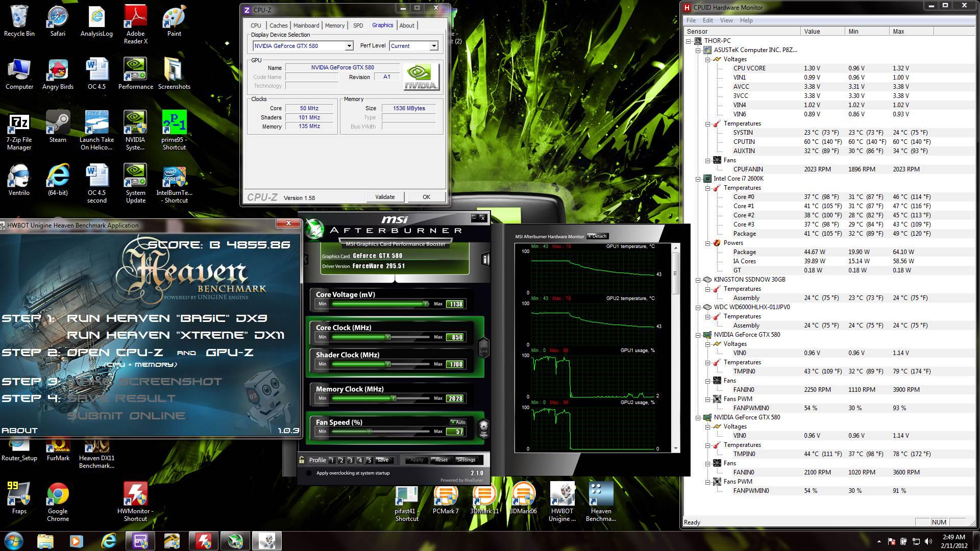Open the Afterburner info 'i' panel
980x551 pixels.
pos(485,259)
